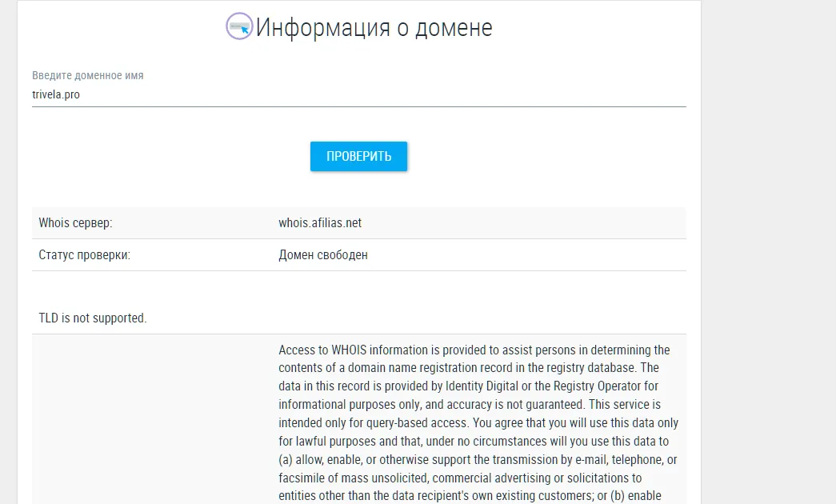Click the TLD is not supported message
836x504 pixels.
[x=93, y=318]
